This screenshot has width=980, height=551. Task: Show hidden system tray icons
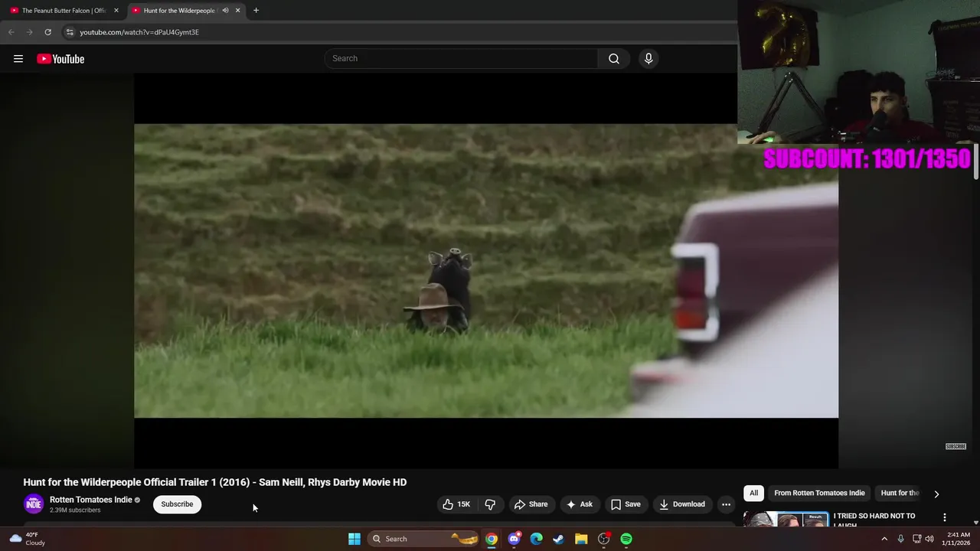coord(884,539)
